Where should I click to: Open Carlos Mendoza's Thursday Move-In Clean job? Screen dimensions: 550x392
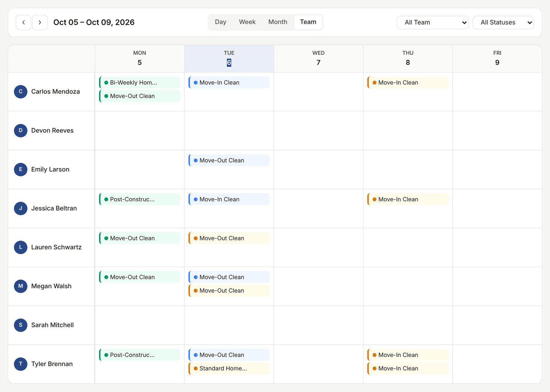pyautogui.click(x=408, y=82)
